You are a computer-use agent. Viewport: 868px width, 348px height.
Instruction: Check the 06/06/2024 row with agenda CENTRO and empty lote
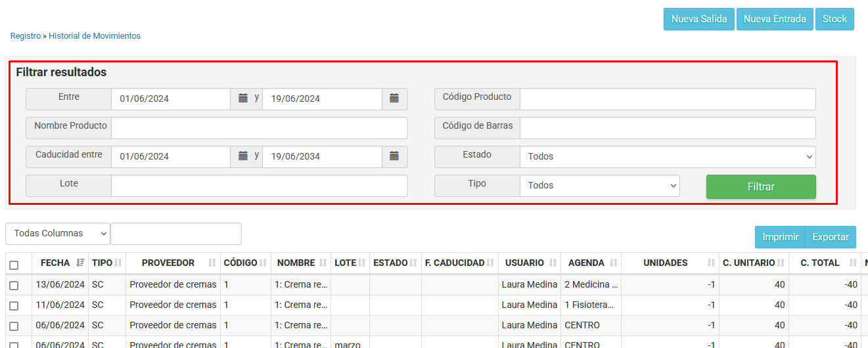coord(14,326)
